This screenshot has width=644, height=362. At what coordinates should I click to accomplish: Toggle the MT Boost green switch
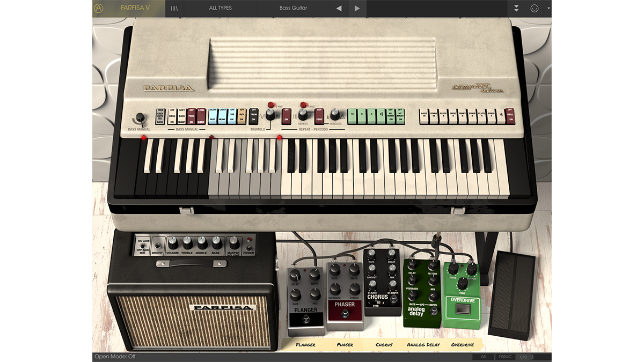(x=400, y=116)
